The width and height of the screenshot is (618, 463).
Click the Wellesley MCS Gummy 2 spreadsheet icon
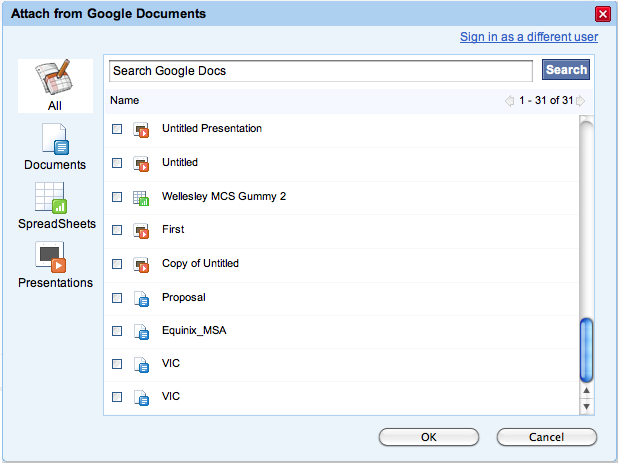tap(141, 197)
